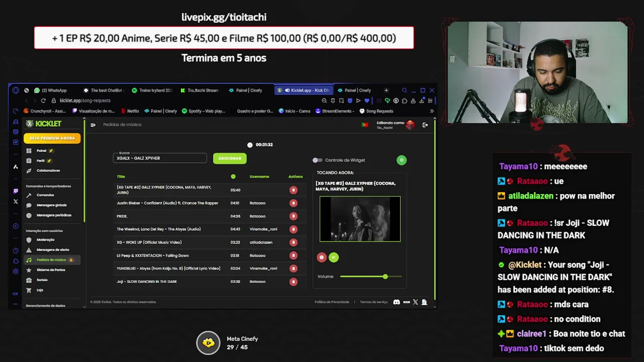Image resolution: width=644 pixels, height=362 pixels.
Task: Open Sorteio in sidebar
Action: click(42, 280)
